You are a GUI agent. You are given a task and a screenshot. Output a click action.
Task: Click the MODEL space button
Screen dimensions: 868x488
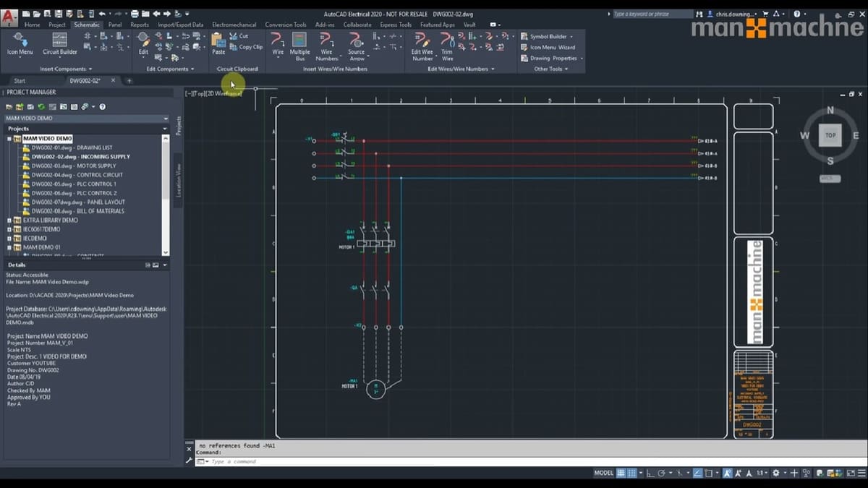pyautogui.click(x=604, y=473)
